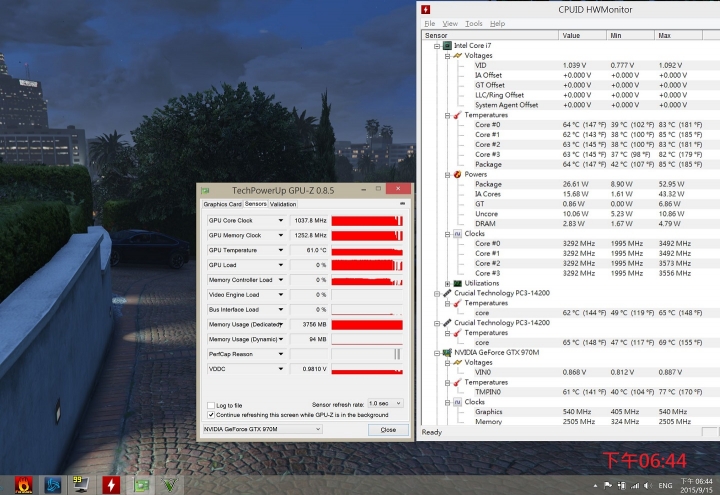The height and width of the screenshot is (495, 720).
Task: Uncheck Continue refreshing in background option
Action: 211,415
